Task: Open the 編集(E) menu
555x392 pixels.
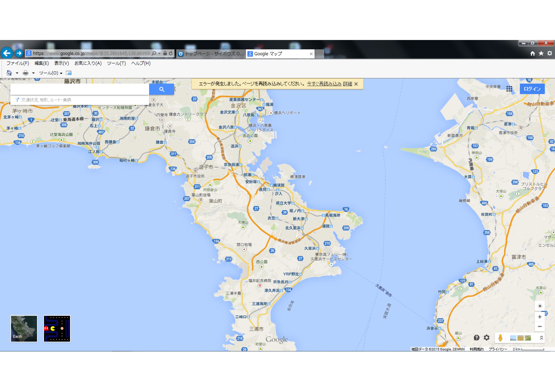Action: coord(42,63)
